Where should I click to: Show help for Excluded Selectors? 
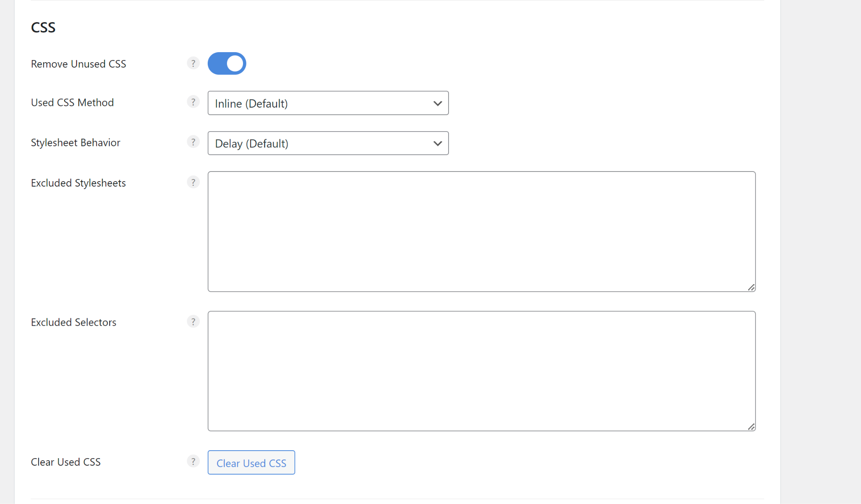193,322
